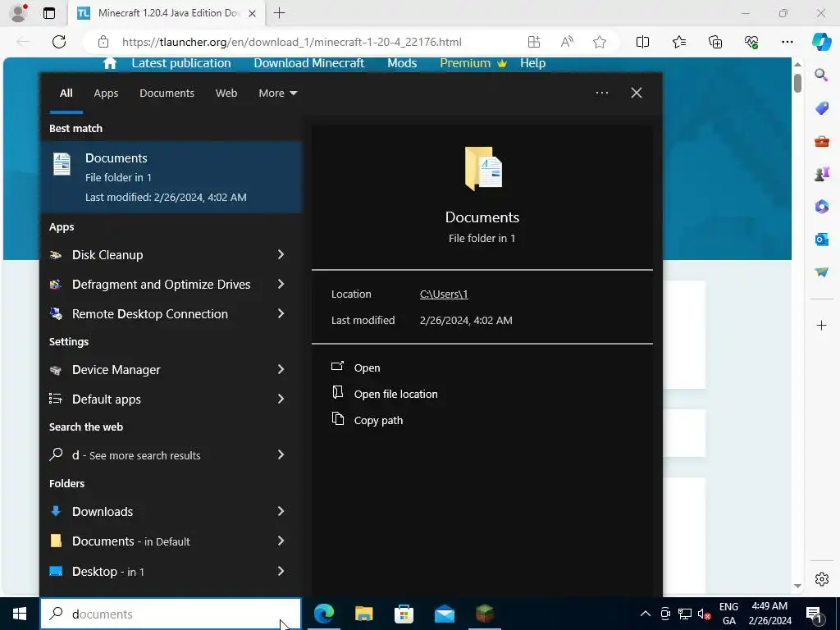The height and width of the screenshot is (630, 840).
Task: Select the Documents best match result
Action: [171, 177]
